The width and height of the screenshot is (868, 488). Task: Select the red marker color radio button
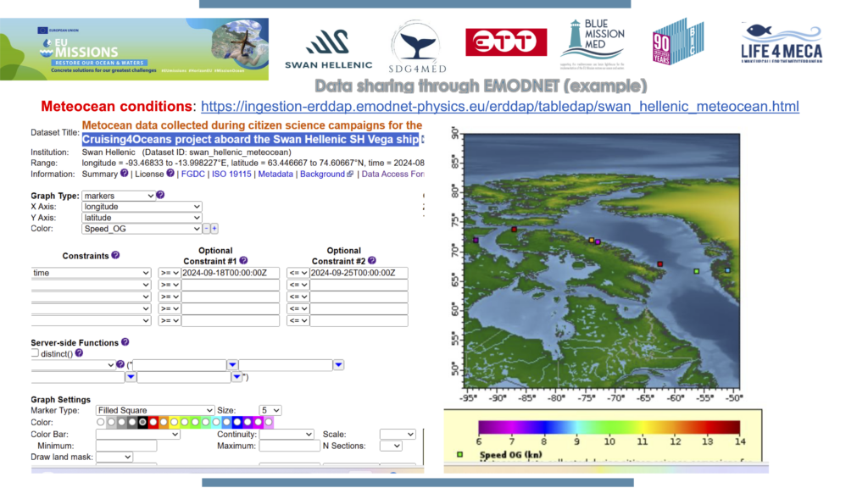[153, 422]
